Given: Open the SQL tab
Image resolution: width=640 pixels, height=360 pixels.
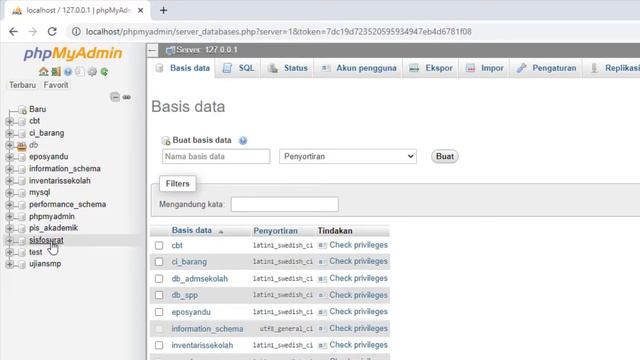Looking at the screenshot, I should tap(239, 68).
